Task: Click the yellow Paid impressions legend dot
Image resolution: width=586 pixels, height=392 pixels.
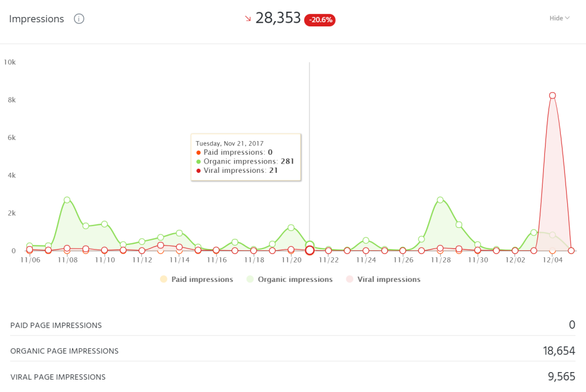Action: (163, 279)
